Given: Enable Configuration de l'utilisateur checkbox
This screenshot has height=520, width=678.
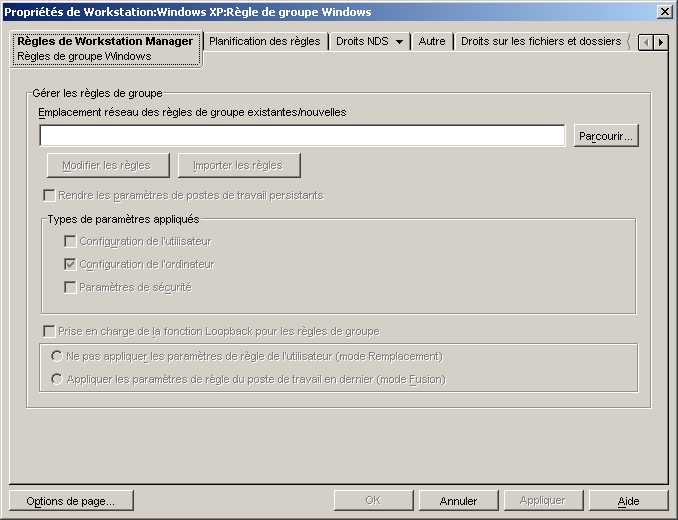Looking at the screenshot, I should click(x=70, y=241).
